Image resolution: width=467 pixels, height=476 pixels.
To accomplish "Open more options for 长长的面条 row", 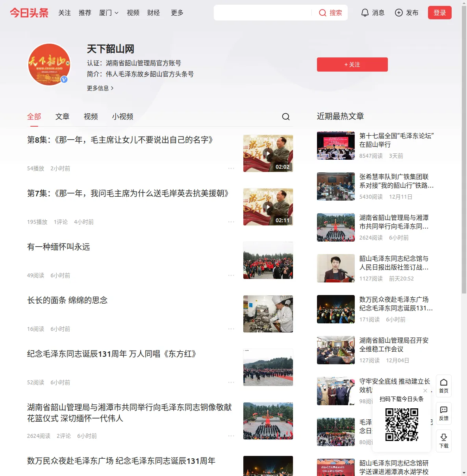I will click(x=231, y=329).
